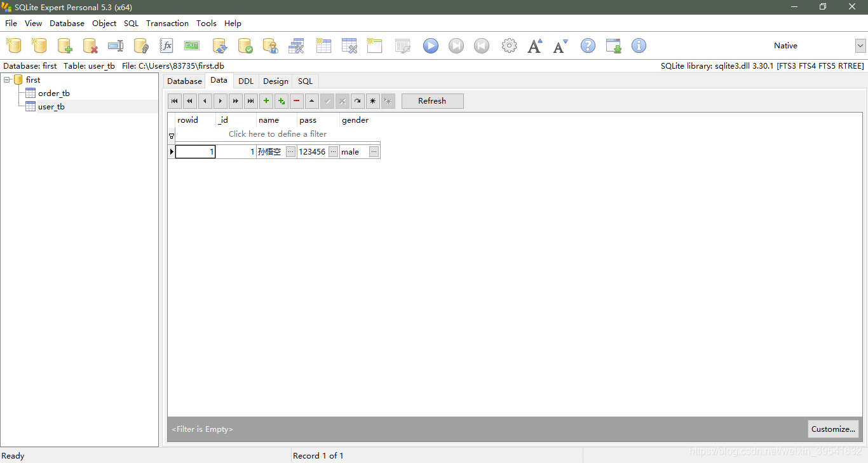Open the Transaction menu
The height and width of the screenshot is (463, 868).
[x=167, y=24]
